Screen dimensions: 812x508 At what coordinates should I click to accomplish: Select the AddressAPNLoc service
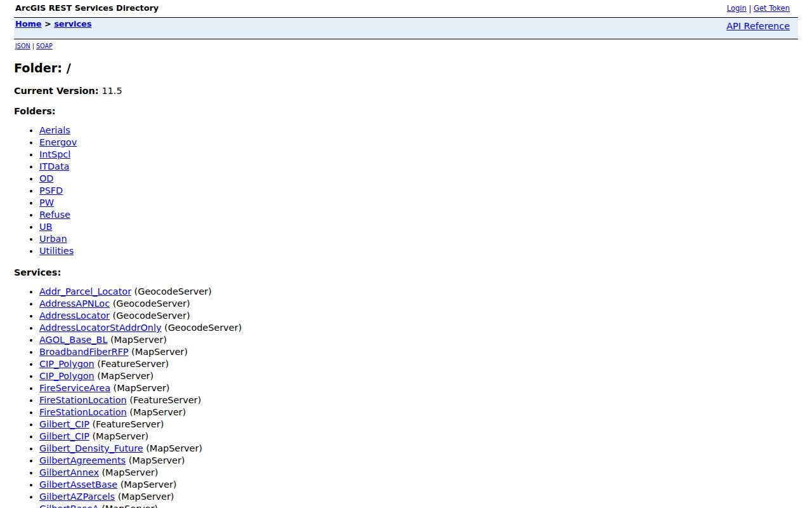tap(74, 304)
